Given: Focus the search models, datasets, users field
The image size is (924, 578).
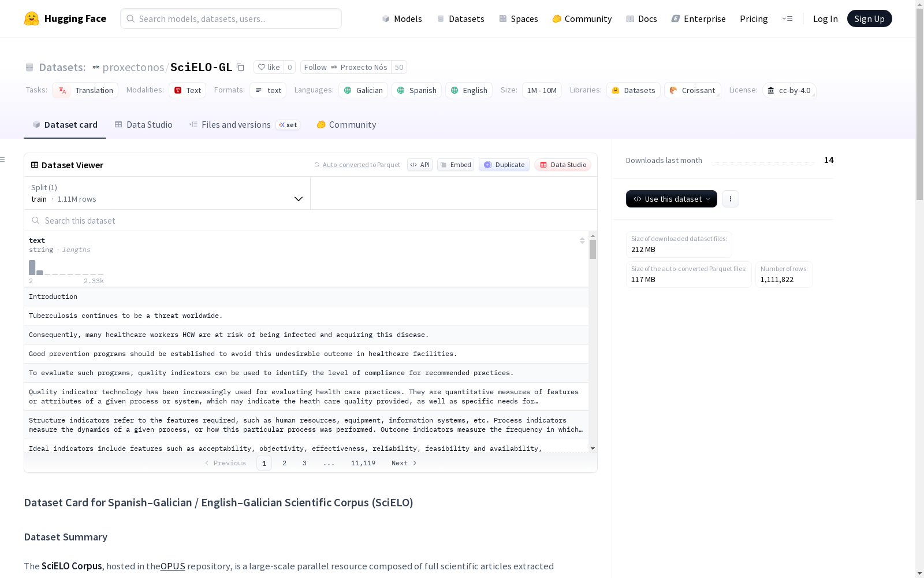Looking at the screenshot, I should (x=231, y=18).
